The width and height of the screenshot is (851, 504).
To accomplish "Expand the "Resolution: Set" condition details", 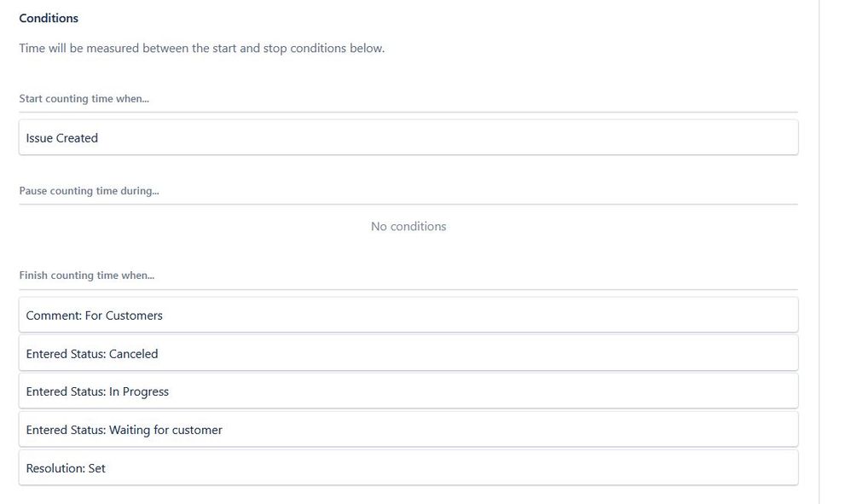I will pyautogui.click(x=408, y=467).
